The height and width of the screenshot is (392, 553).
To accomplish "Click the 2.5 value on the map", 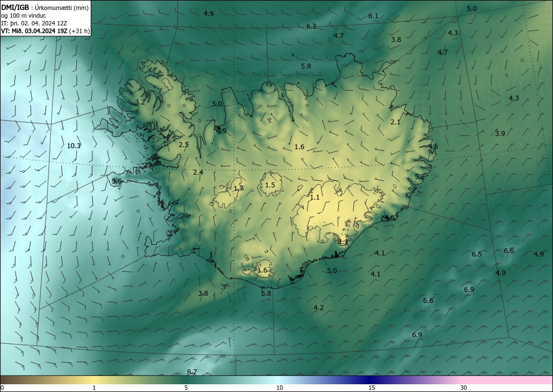I will pos(184,144).
